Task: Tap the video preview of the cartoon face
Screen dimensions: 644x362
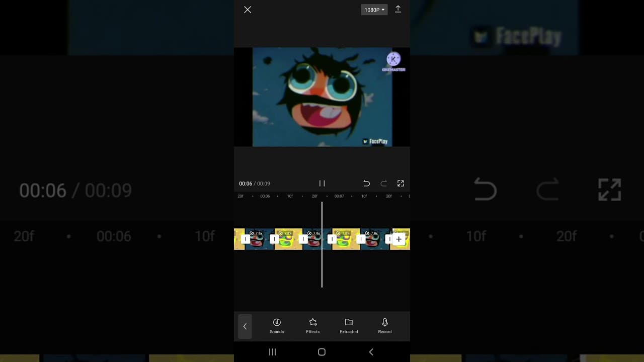Action: [x=322, y=97]
